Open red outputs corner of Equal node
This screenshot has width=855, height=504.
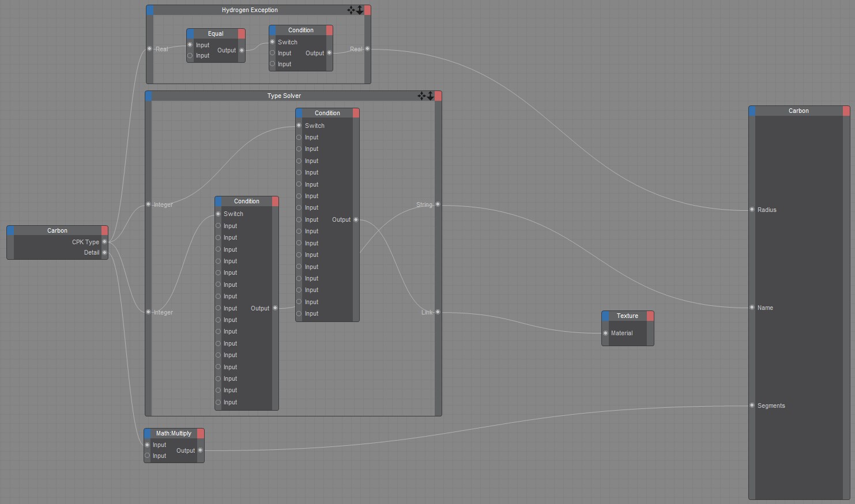tap(242, 33)
